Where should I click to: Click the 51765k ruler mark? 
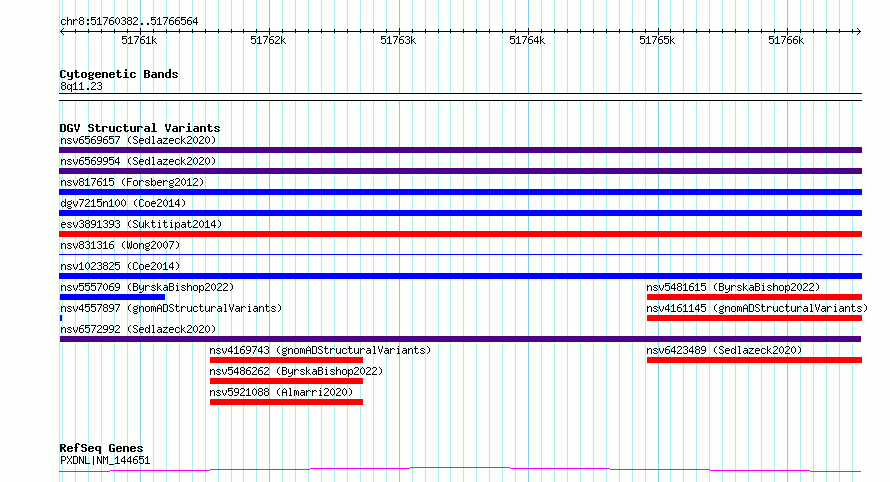coord(657,40)
